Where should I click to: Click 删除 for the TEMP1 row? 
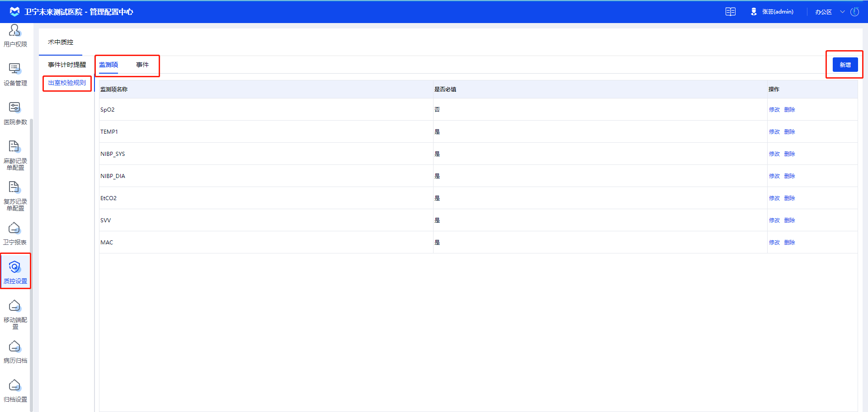[789, 131]
